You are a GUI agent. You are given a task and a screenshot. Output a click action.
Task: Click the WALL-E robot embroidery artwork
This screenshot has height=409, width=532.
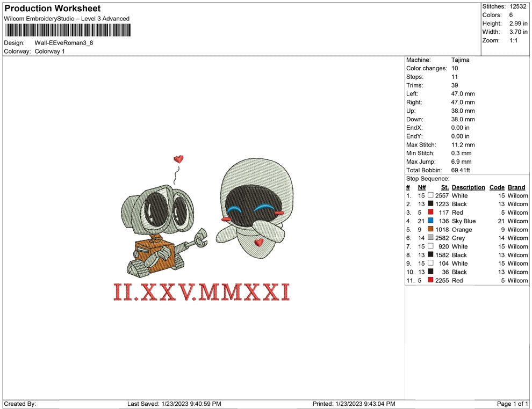pos(164,230)
